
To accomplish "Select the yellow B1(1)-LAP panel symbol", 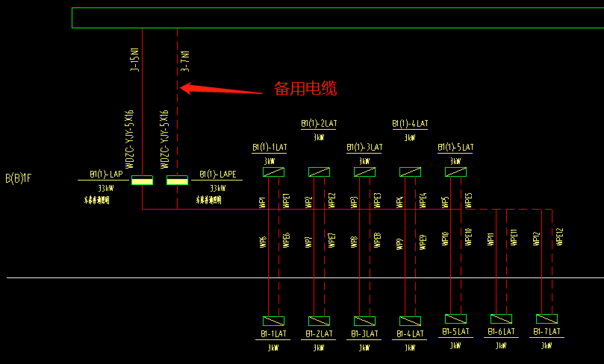I will 142,180.
